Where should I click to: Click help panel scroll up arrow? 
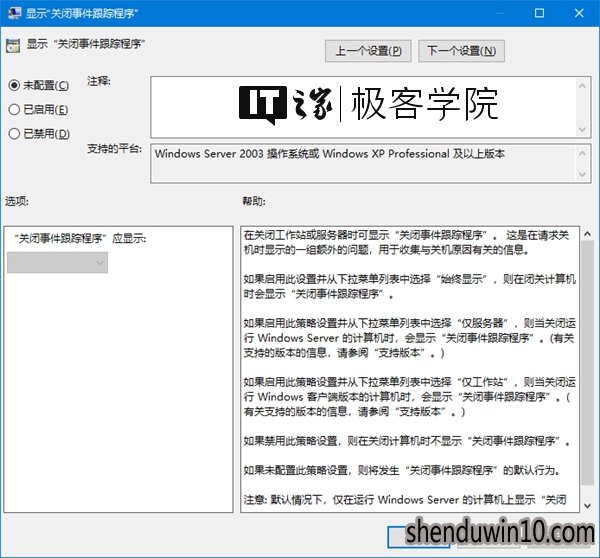pyautogui.click(x=587, y=234)
